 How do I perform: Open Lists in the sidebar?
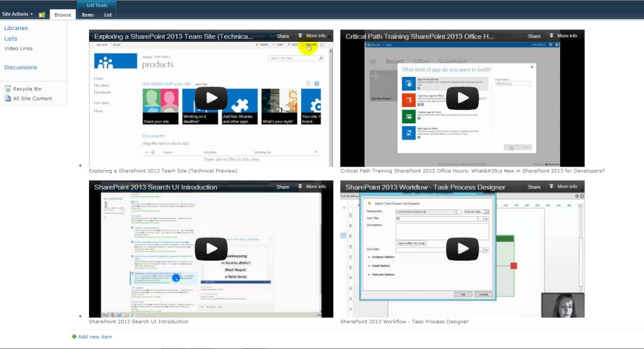click(11, 39)
